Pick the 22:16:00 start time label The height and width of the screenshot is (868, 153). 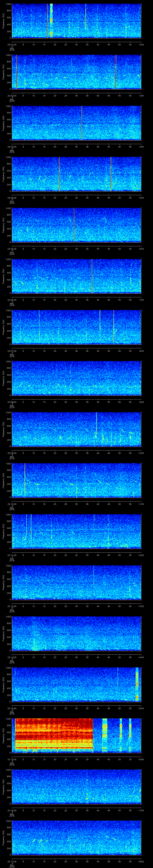(12, 810)
